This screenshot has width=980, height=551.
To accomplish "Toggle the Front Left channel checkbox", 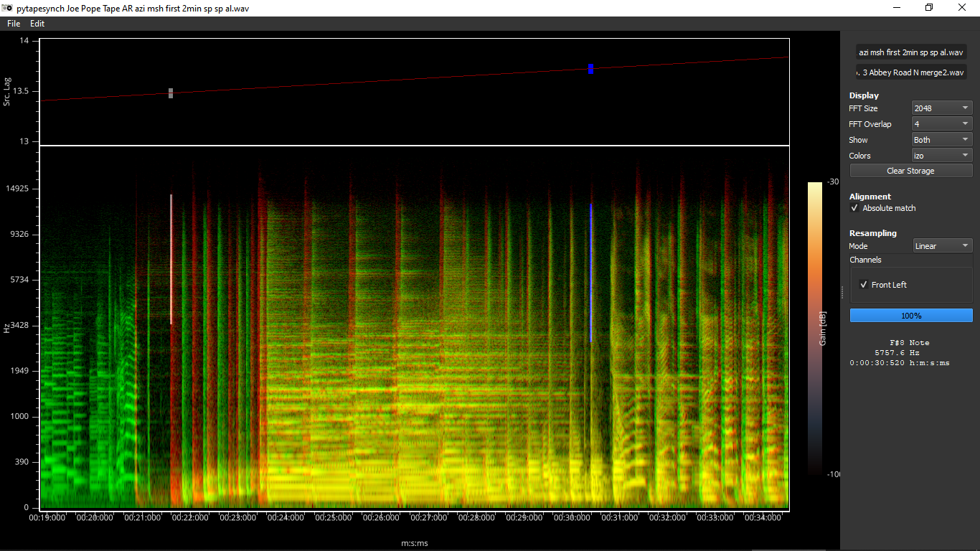I will pyautogui.click(x=864, y=285).
